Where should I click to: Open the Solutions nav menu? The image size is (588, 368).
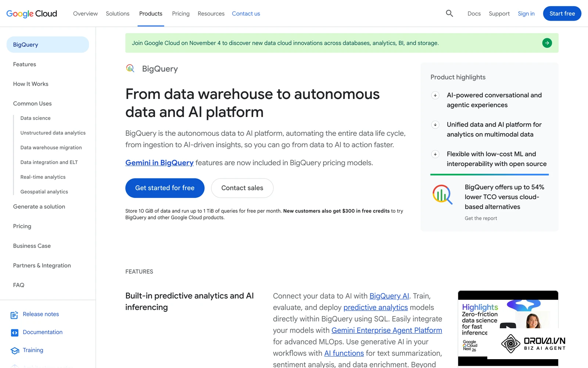point(118,14)
